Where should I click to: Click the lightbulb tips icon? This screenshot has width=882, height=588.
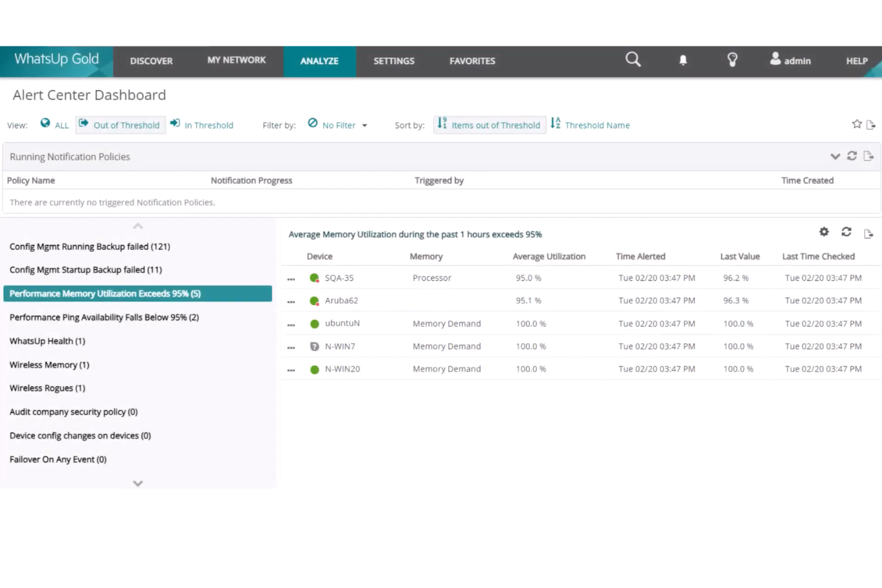coord(732,60)
